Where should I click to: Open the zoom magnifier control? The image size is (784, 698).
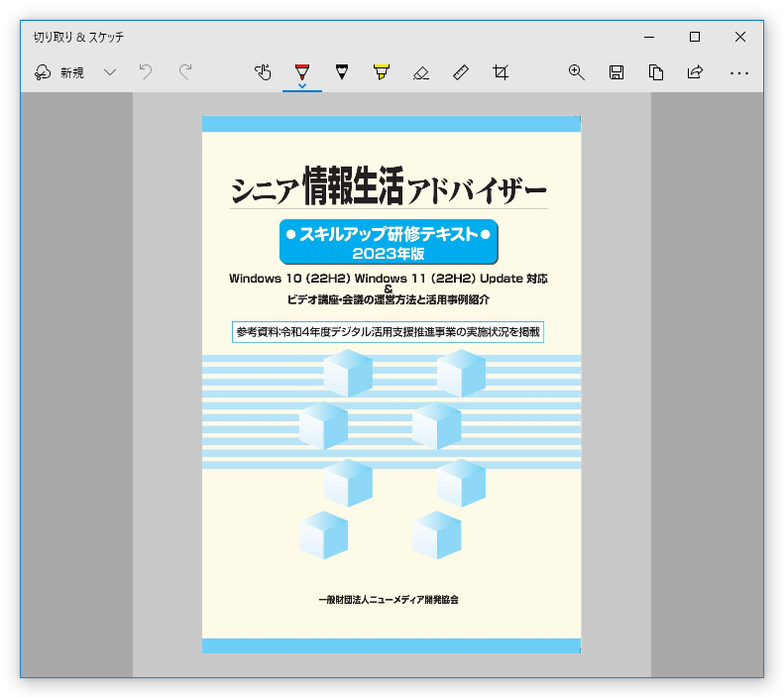pyautogui.click(x=577, y=72)
